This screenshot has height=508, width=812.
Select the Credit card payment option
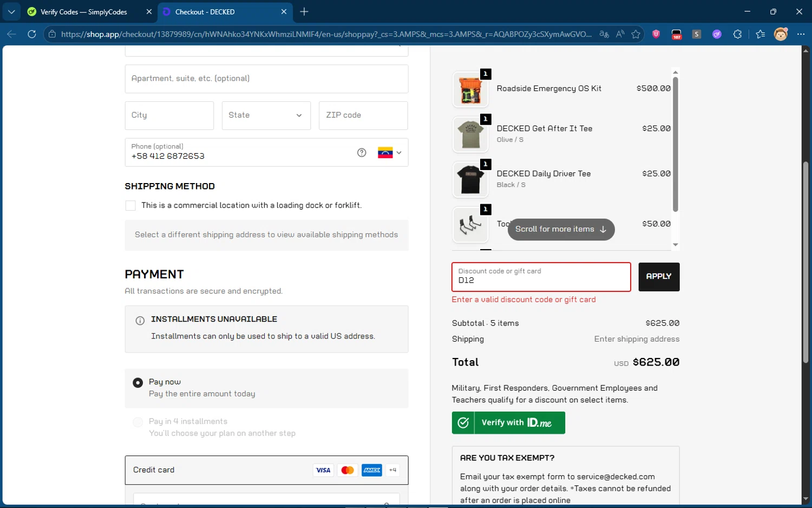266,470
